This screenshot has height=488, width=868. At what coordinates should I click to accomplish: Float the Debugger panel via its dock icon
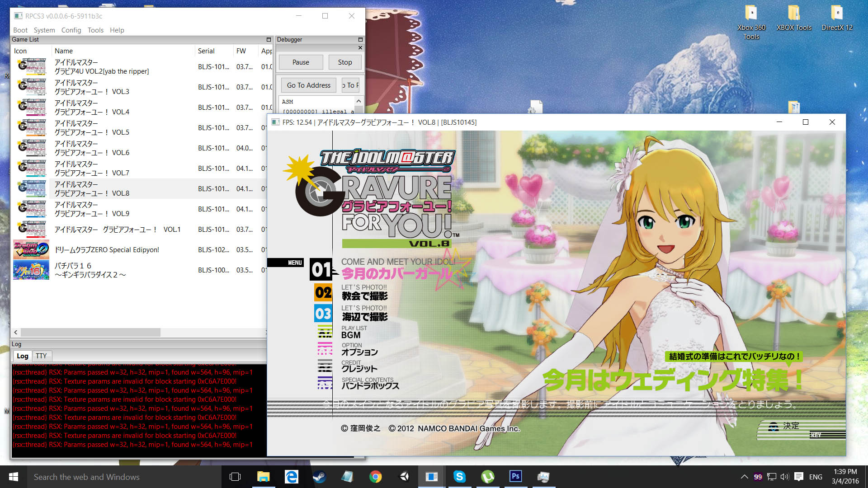pos(360,40)
